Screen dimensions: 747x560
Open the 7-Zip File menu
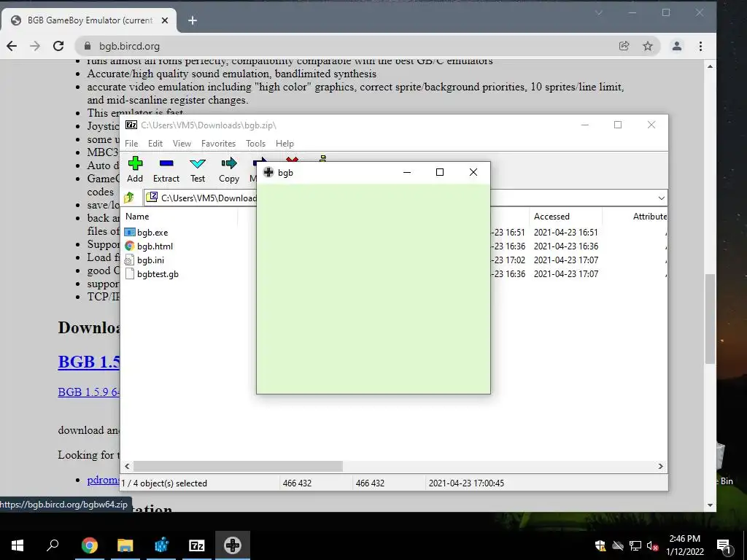coord(131,144)
